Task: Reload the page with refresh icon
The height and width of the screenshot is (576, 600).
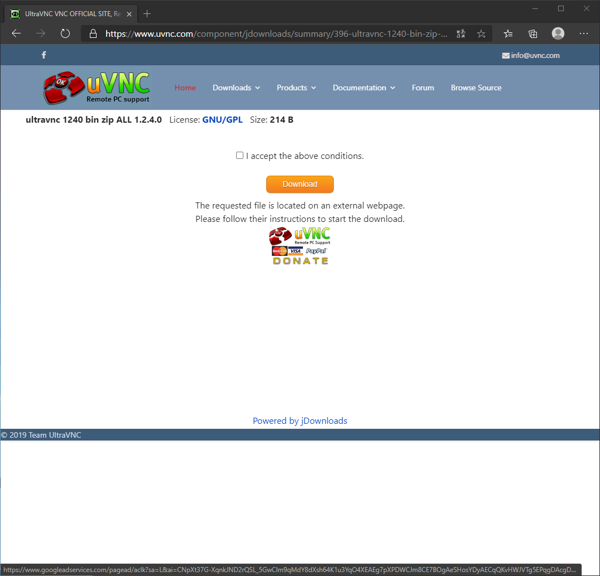Action: point(65,34)
